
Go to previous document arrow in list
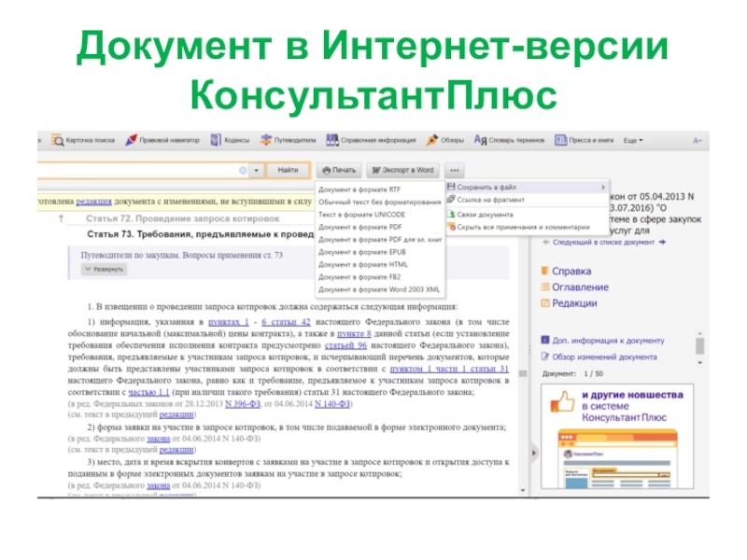coord(546,242)
